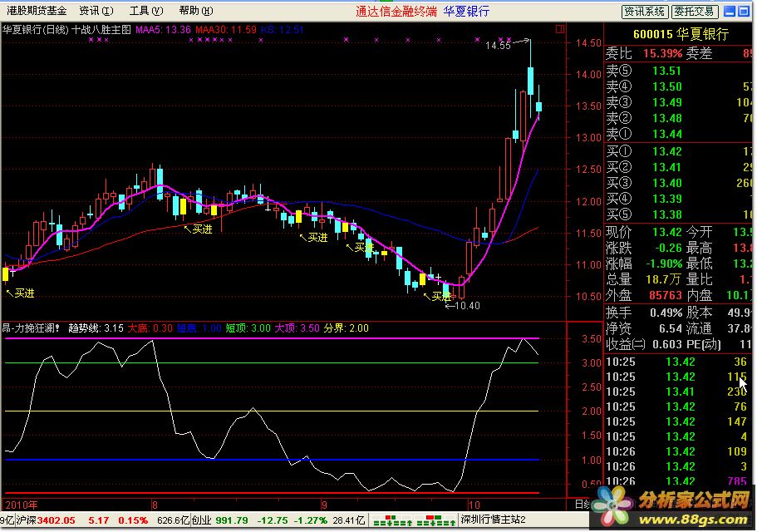The width and height of the screenshot is (757, 532).
Task: Click the KS: 12.51 indicator value
Action: (x=282, y=29)
